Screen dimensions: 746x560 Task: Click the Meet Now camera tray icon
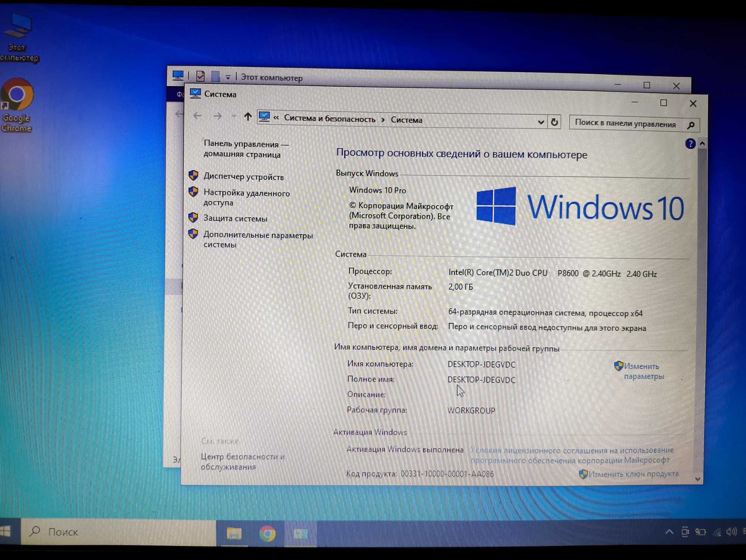685,532
